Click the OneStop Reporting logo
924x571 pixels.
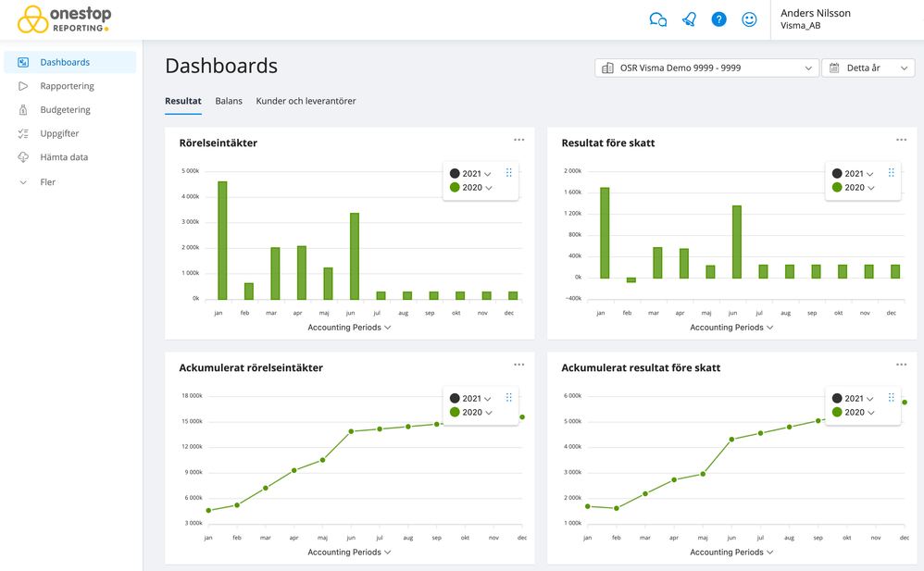pyautogui.click(x=64, y=19)
